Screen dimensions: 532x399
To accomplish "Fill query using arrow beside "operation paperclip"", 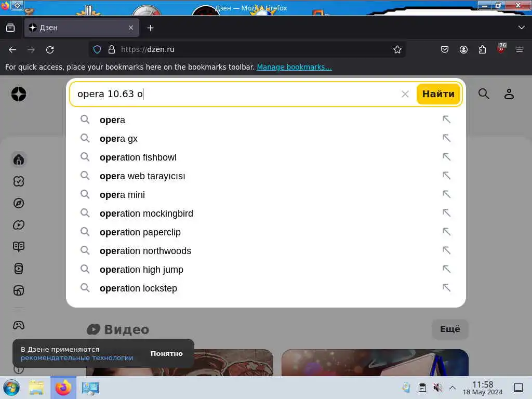I will point(446,231).
